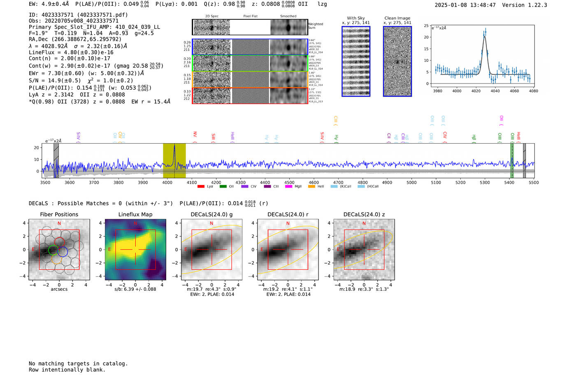Click the MgII magenta legend swatch
This screenshot has height=392, width=576.
(x=289, y=187)
